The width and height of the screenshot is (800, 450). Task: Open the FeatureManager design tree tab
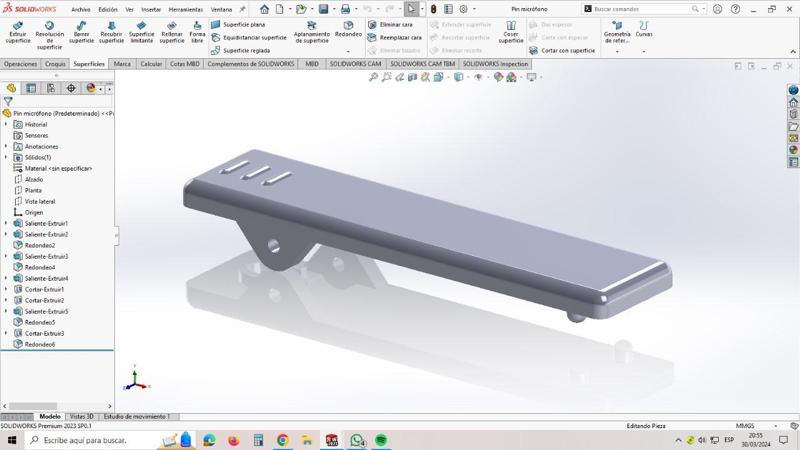click(11, 88)
